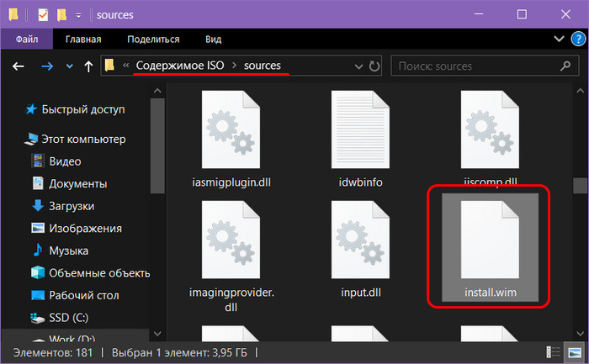The height and width of the screenshot is (364, 589).
Task: Click sources in the address breadcrumb
Action: click(x=263, y=66)
